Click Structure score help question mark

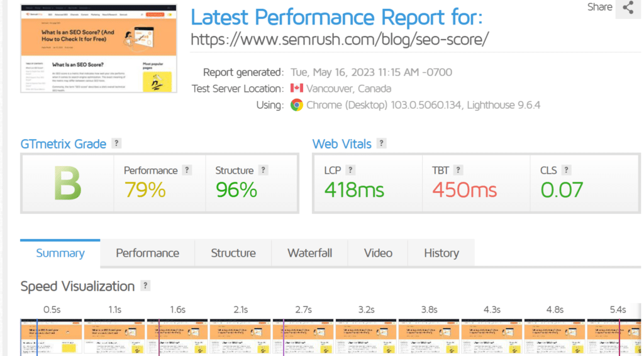pos(264,170)
